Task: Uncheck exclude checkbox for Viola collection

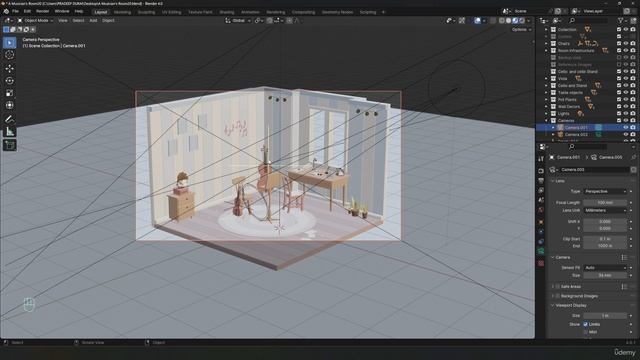Action: tap(619, 78)
